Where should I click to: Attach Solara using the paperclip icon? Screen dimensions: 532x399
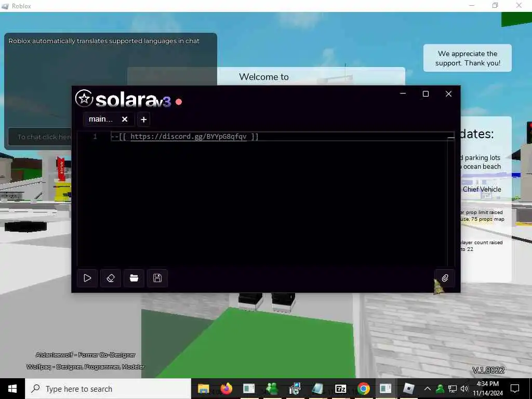click(445, 278)
